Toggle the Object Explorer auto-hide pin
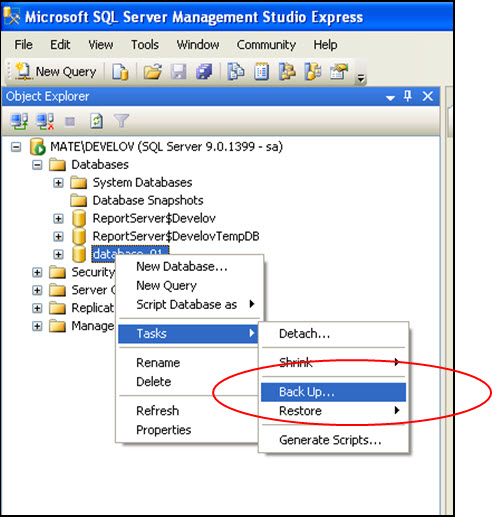The image size is (504, 517). (x=407, y=96)
